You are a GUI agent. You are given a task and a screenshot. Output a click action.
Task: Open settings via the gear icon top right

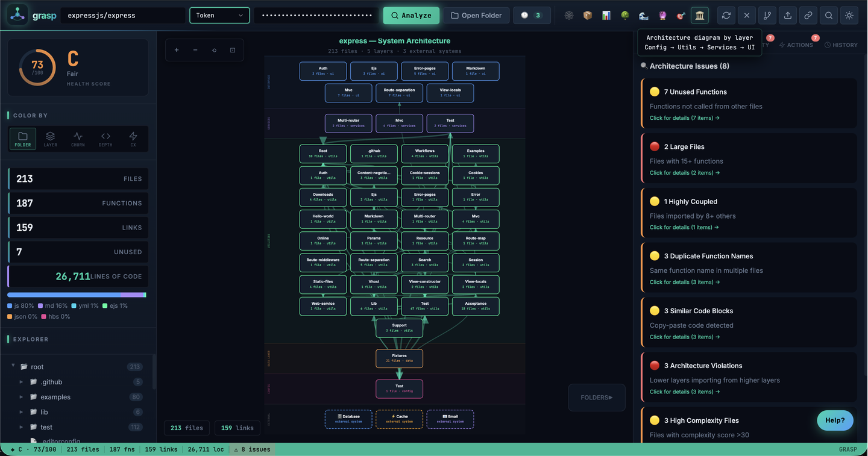(x=849, y=15)
